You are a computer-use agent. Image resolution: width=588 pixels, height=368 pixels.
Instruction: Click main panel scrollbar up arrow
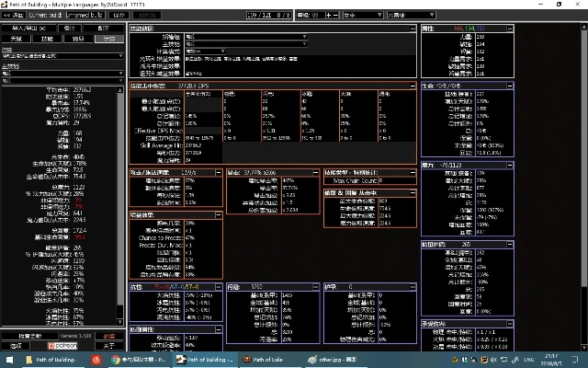(584, 27)
